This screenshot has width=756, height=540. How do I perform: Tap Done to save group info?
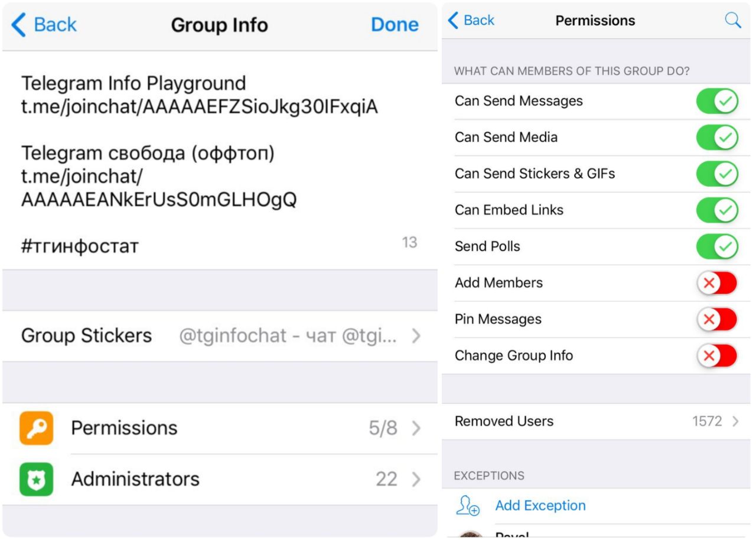pyautogui.click(x=395, y=25)
